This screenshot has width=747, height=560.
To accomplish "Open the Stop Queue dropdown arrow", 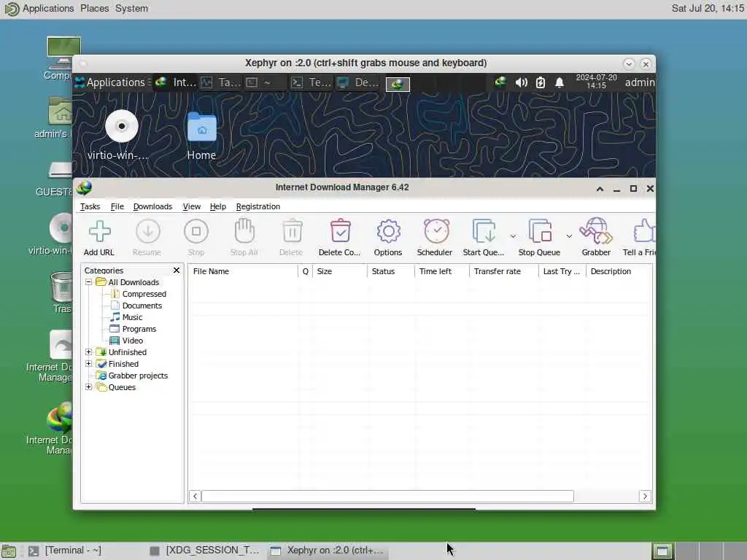I will [x=569, y=236].
